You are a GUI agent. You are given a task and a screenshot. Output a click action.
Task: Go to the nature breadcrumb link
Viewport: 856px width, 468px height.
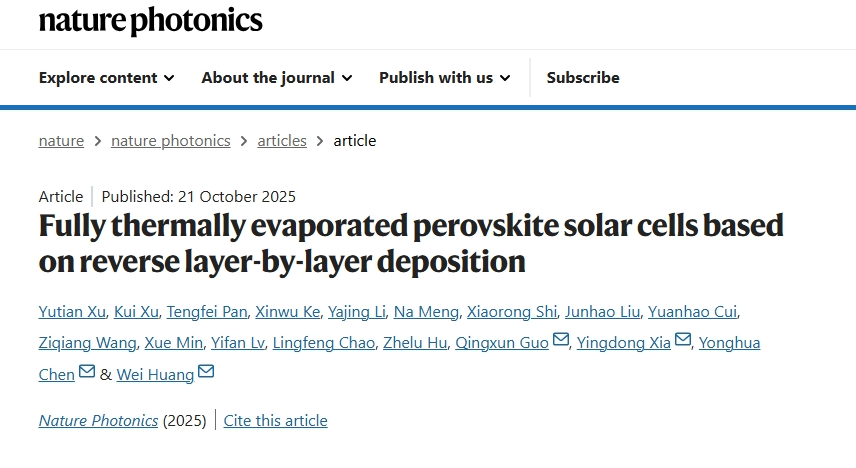coord(61,140)
